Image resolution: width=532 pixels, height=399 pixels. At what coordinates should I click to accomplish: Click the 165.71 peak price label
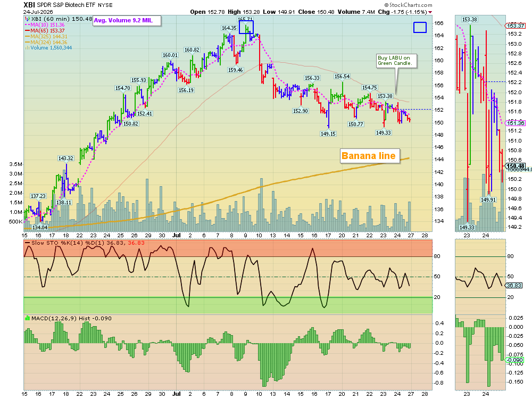coord(245,19)
